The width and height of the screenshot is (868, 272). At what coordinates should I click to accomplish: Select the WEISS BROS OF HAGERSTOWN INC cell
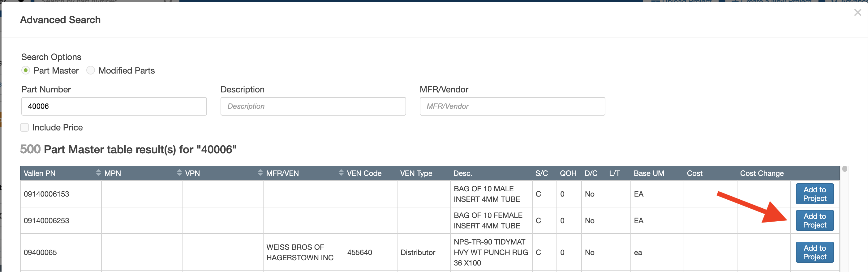pos(299,253)
